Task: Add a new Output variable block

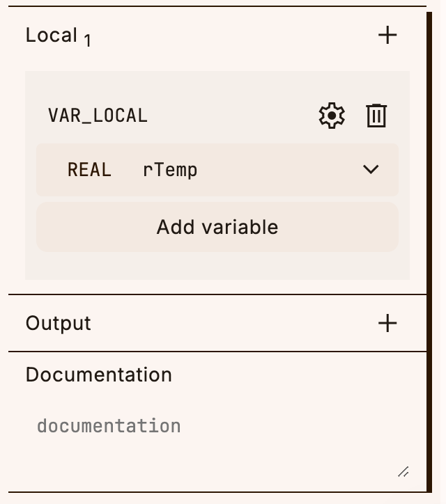Action: coord(387,323)
